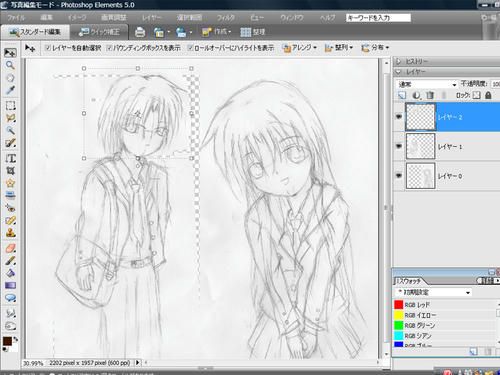
Task: Open the イメージ menu
Action: pos(77,18)
